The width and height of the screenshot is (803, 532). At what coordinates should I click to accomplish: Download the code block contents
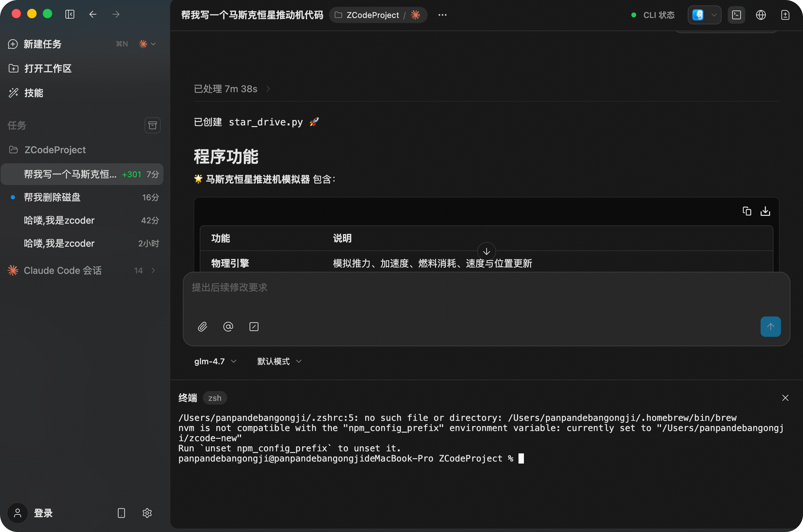click(765, 211)
